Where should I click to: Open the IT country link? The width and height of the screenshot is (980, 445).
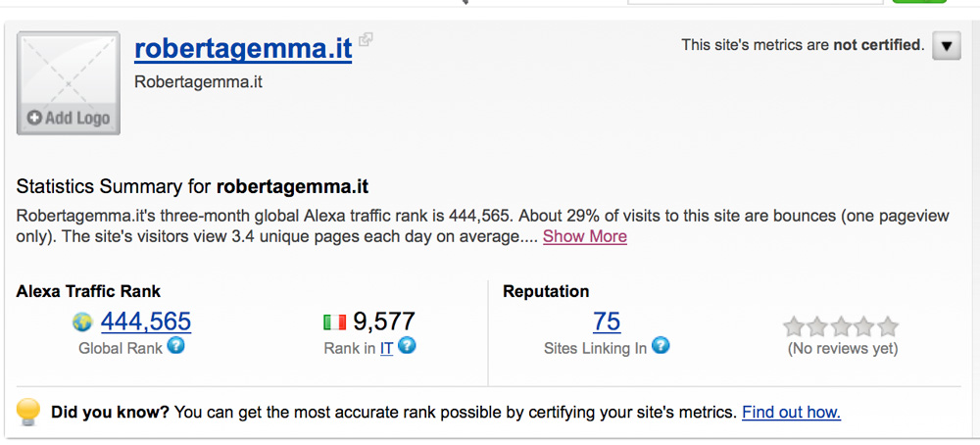click(386, 348)
